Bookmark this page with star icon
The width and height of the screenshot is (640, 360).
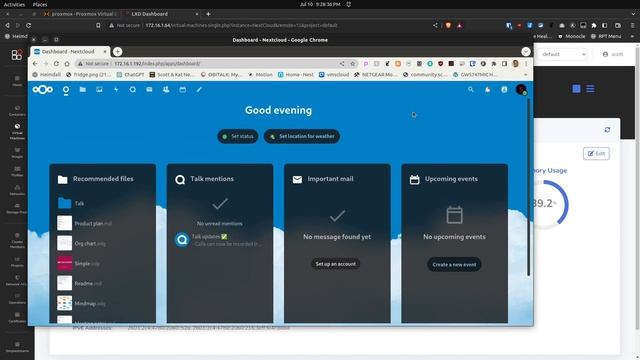[x=353, y=64]
